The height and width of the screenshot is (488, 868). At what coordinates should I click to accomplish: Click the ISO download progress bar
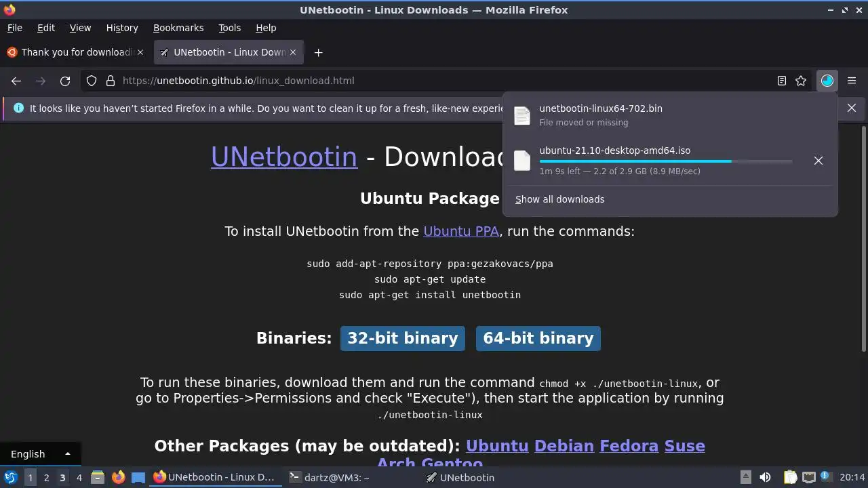tap(666, 161)
